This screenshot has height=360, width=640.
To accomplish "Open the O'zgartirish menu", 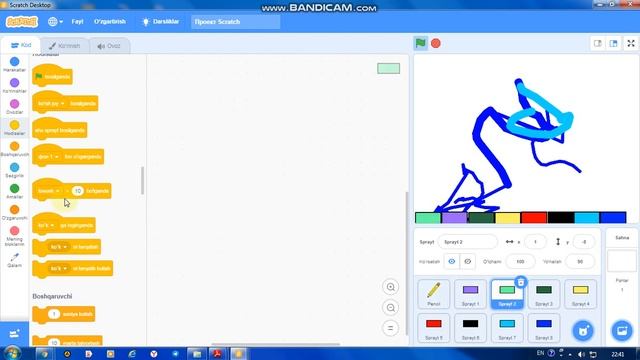I will (110, 22).
